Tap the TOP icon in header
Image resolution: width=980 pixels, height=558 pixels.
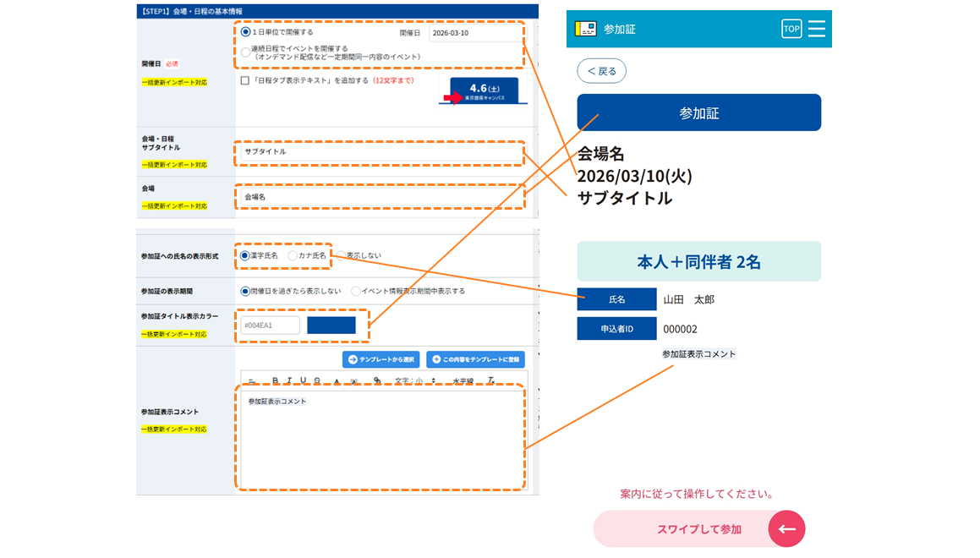tap(791, 29)
